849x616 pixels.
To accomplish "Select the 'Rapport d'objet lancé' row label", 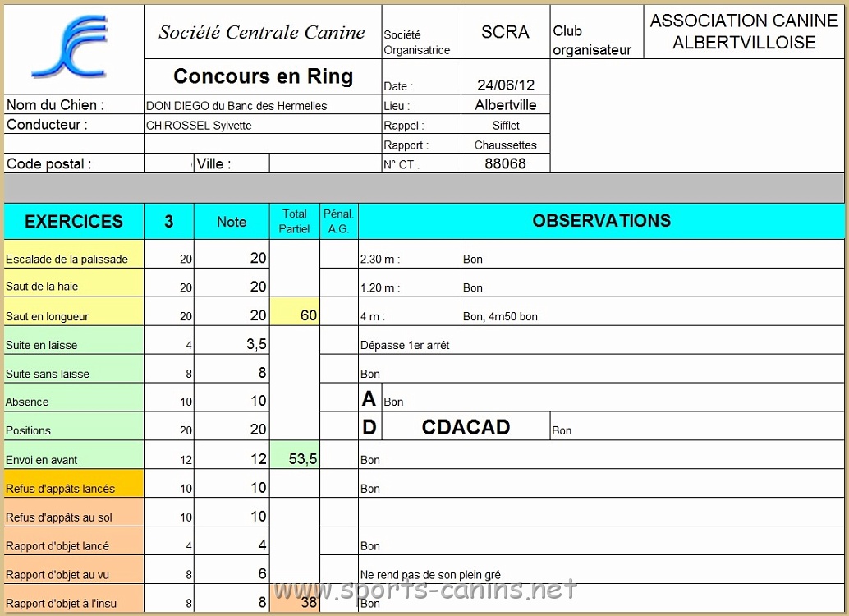I will 74,540.
